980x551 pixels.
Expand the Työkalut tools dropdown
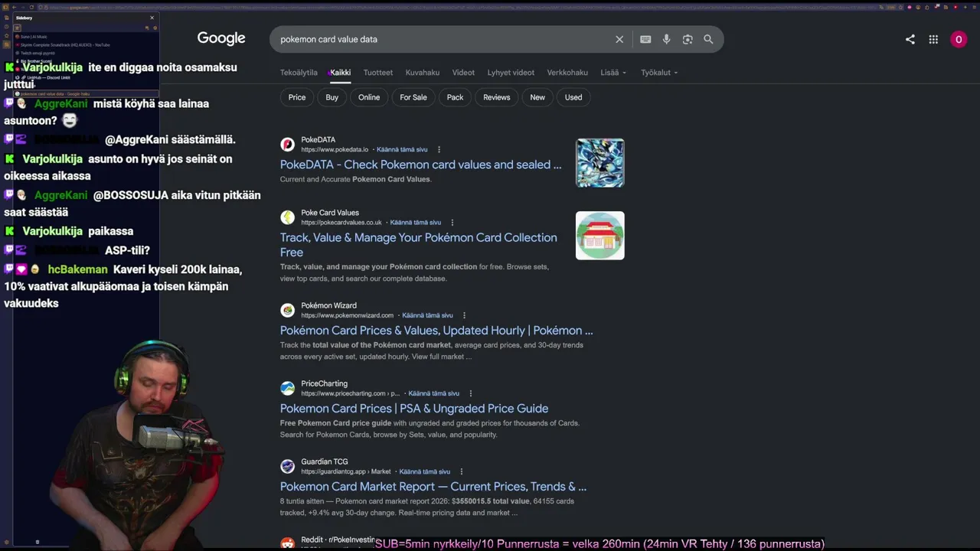pyautogui.click(x=659, y=73)
